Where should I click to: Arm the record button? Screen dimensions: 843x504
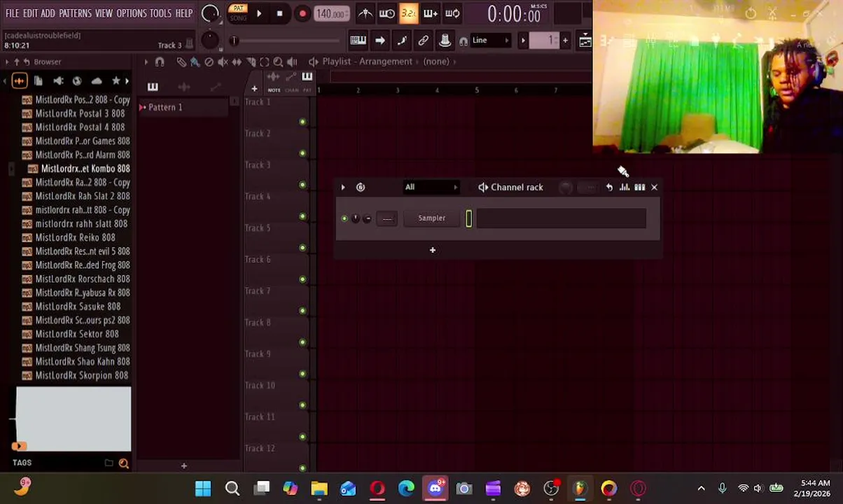coord(302,13)
